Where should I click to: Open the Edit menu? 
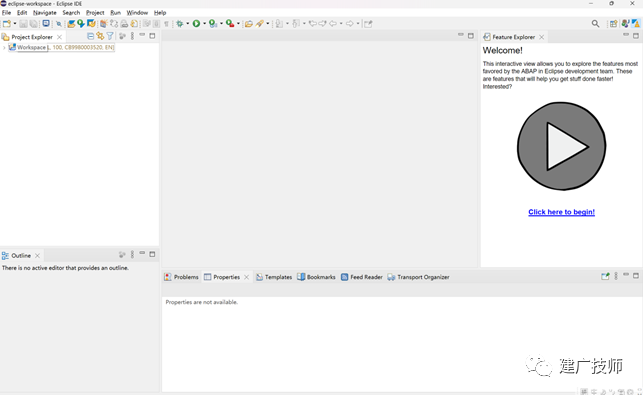pyautogui.click(x=22, y=13)
